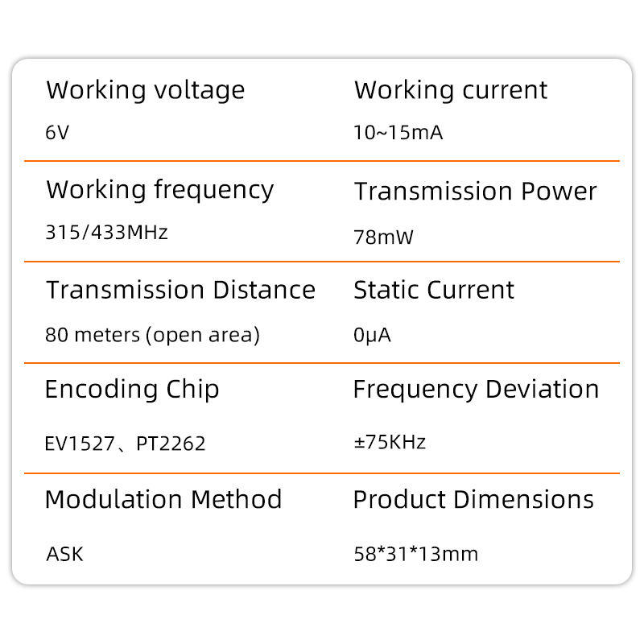Viewport: 644px width, 644px height.
Task: Select the 0μA static current value
Action: [x=372, y=335]
